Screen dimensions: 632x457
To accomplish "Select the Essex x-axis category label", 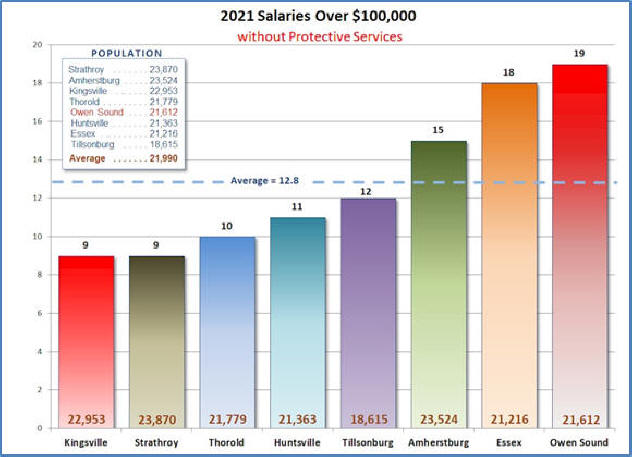I will [509, 439].
